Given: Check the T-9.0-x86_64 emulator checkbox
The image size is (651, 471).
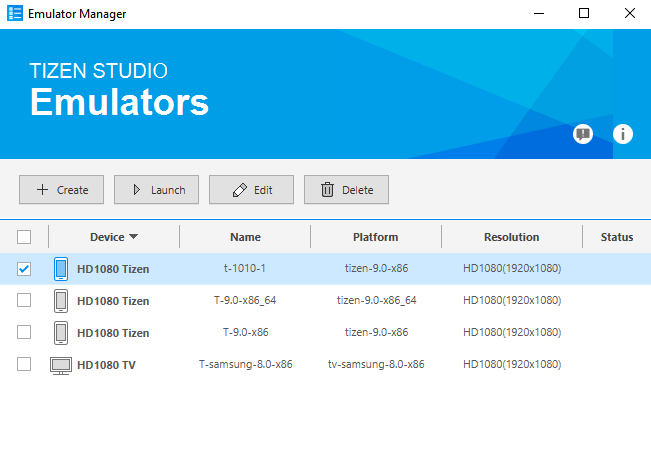Looking at the screenshot, I should pyautogui.click(x=25, y=300).
